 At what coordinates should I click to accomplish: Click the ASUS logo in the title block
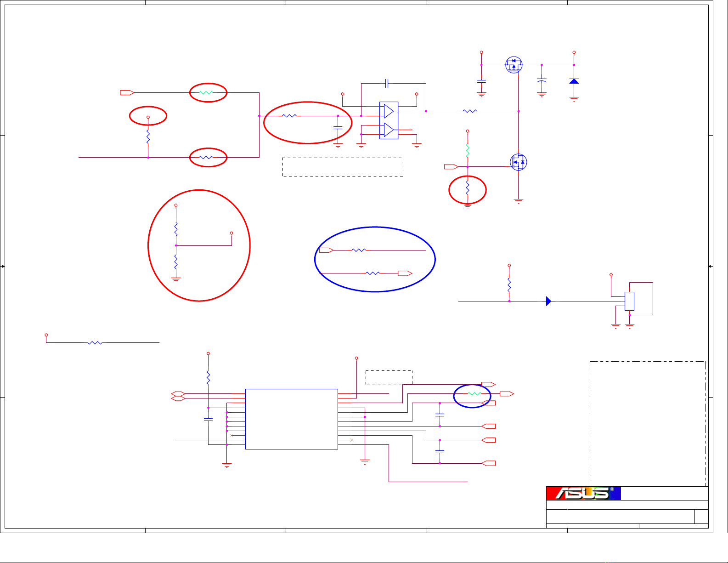[x=583, y=493]
